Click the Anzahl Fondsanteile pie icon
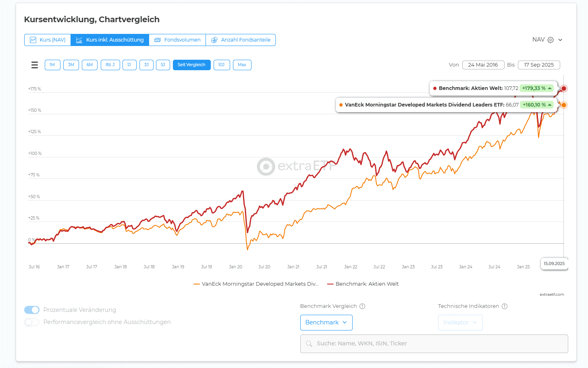Viewport: 588px width, 368px height. [214, 40]
